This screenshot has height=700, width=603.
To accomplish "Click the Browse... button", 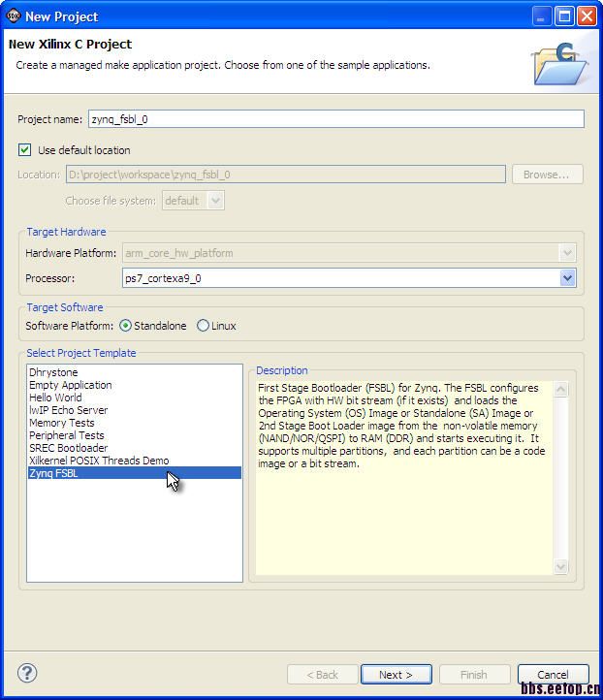I will [x=547, y=175].
